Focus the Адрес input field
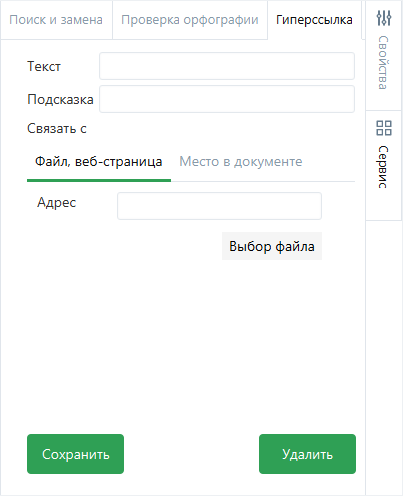 coord(219,206)
